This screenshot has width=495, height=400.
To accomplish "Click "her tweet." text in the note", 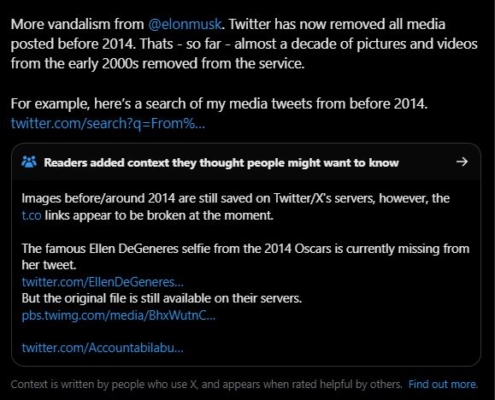I will click(x=49, y=265).
